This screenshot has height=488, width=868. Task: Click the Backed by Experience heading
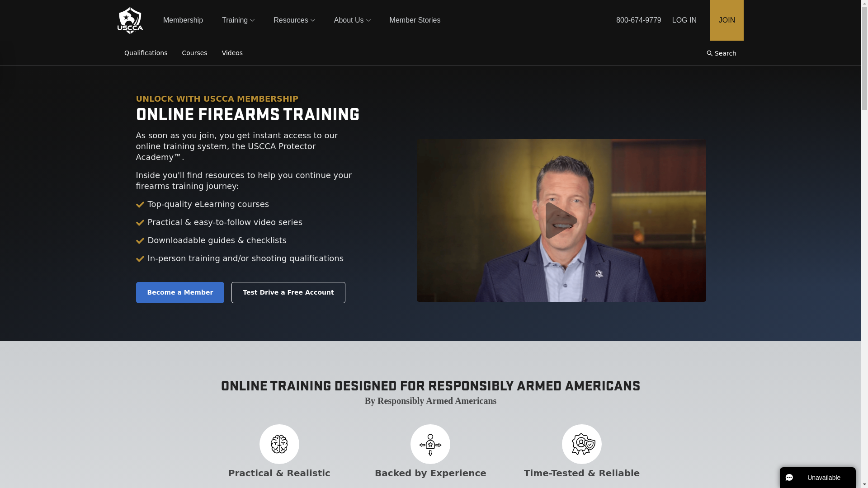click(430, 473)
